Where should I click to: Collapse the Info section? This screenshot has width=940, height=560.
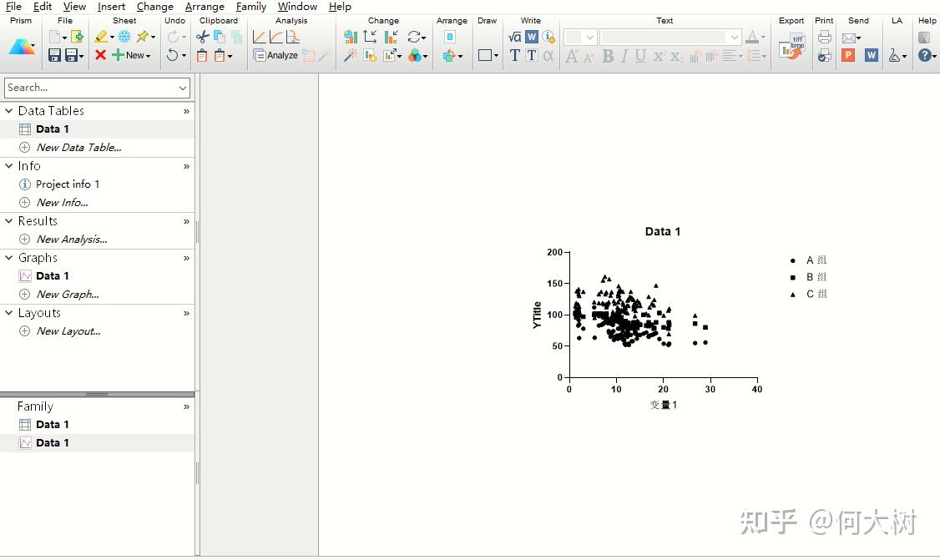pos(9,166)
